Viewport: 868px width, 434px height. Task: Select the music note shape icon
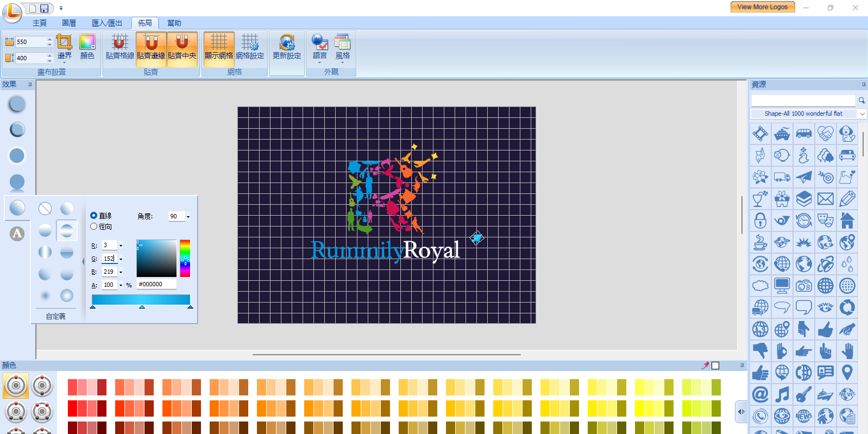click(782, 394)
